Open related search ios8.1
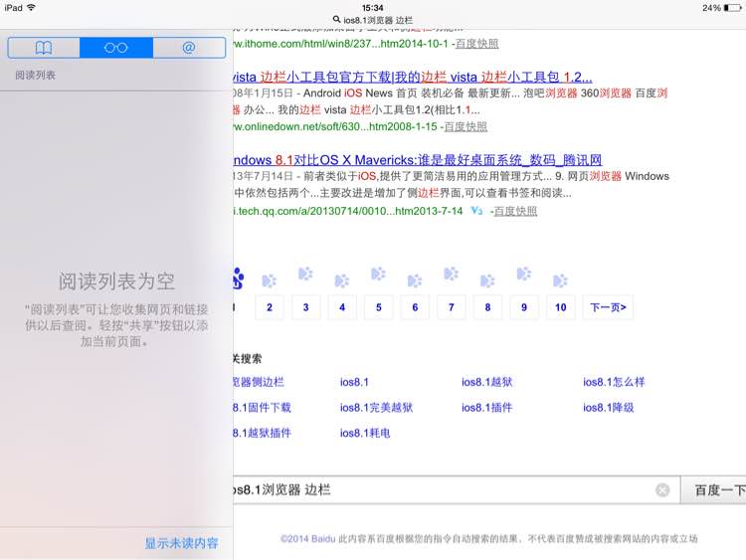 (354, 382)
